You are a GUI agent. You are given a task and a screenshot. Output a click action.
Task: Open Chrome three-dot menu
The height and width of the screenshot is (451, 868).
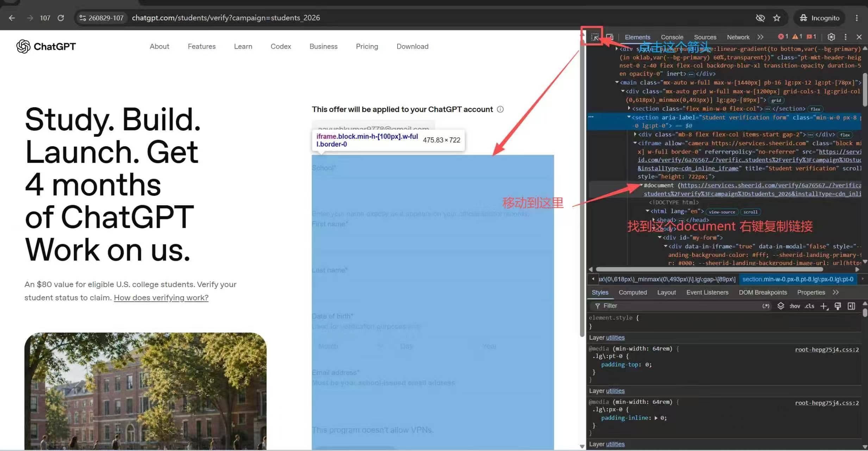[857, 18]
